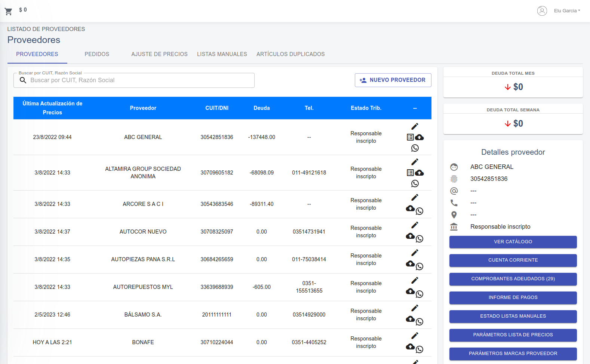Click Comprobantes Adeudados (29) button
Viewport: 590px width, 364px height.
click(x=513, y=279)
